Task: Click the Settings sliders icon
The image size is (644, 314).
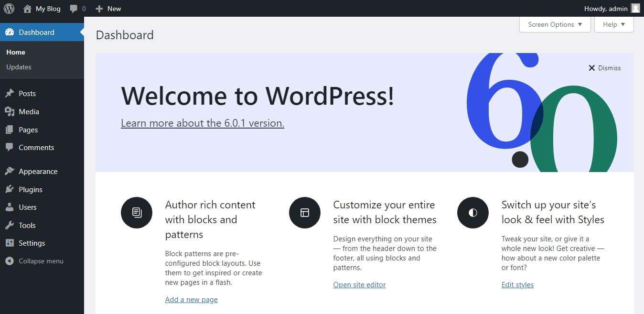Action: click(10, 243)
